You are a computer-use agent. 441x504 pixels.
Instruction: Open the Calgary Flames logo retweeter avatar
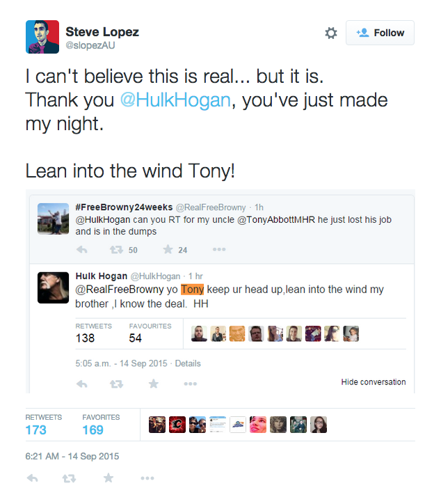(x=177, y=425)
